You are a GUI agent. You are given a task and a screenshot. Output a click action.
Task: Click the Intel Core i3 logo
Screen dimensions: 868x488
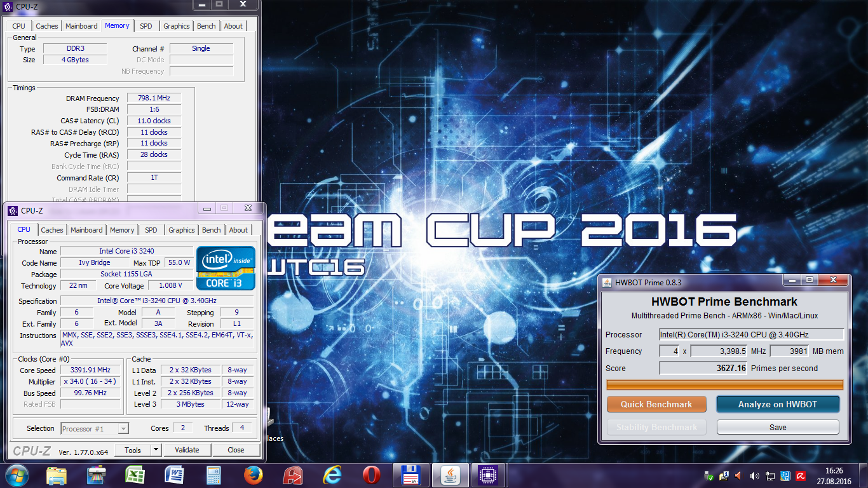coord(226,268)
